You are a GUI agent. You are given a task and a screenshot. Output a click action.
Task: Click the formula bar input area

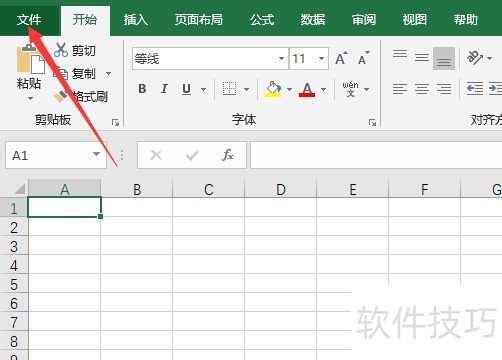(x=376, y=155)
